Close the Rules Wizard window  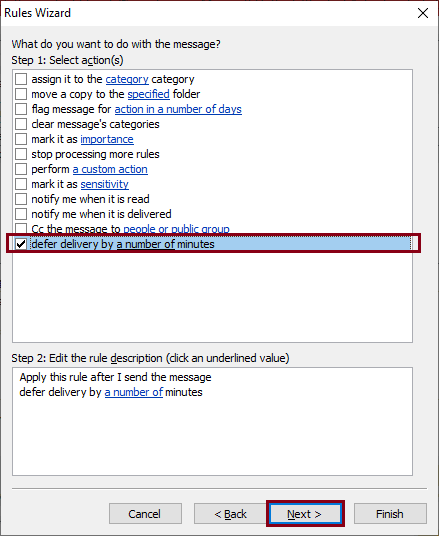tap(423, 13)
